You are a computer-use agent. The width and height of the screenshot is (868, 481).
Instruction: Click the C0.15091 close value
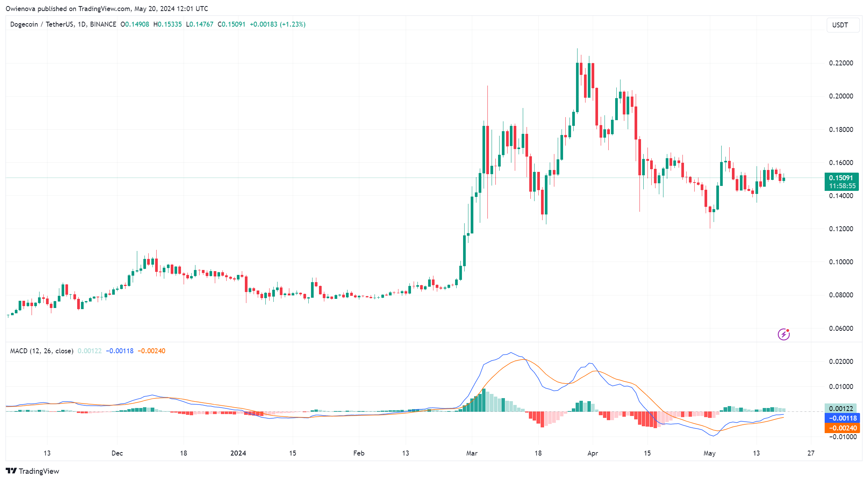(231, 24)
